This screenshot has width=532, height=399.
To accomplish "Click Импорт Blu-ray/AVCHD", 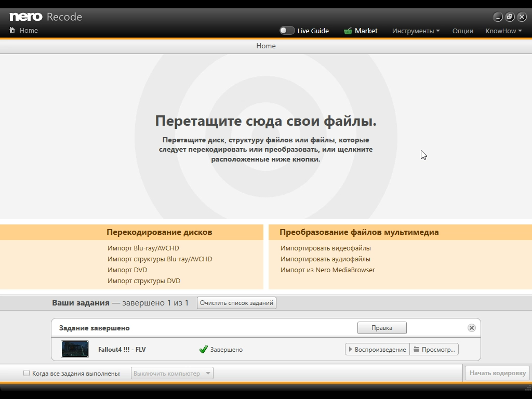I will click(x=143, y=248).
